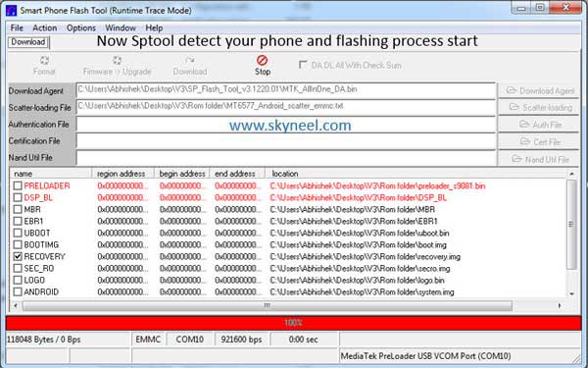Open the File menu
The width and height of the screenshot is (588, 368).
(x=17, y=27)
